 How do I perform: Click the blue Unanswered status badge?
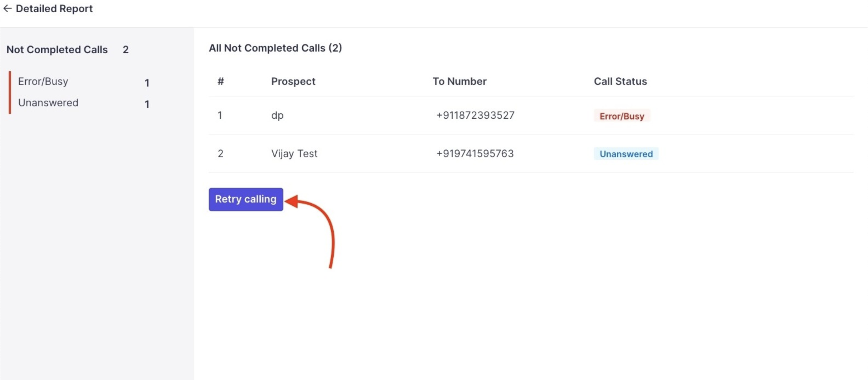pyautogui.click(x=626, y=154)
